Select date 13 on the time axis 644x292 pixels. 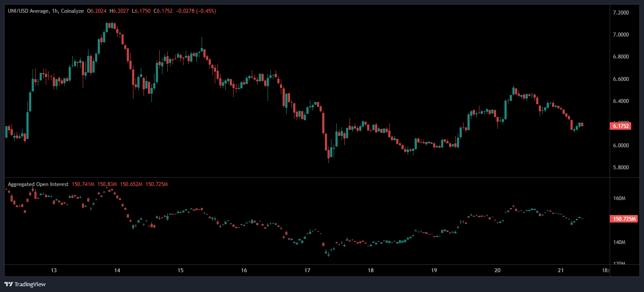[x=54, y=270]
